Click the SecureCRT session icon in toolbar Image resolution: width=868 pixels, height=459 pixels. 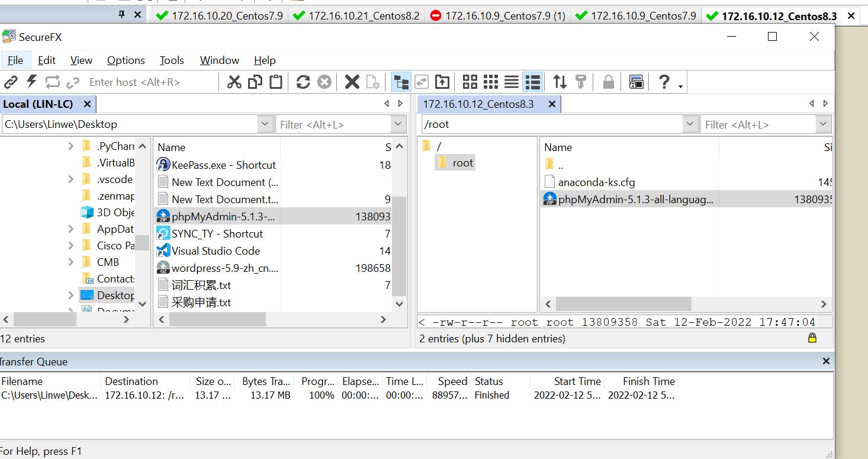(636, 82)
